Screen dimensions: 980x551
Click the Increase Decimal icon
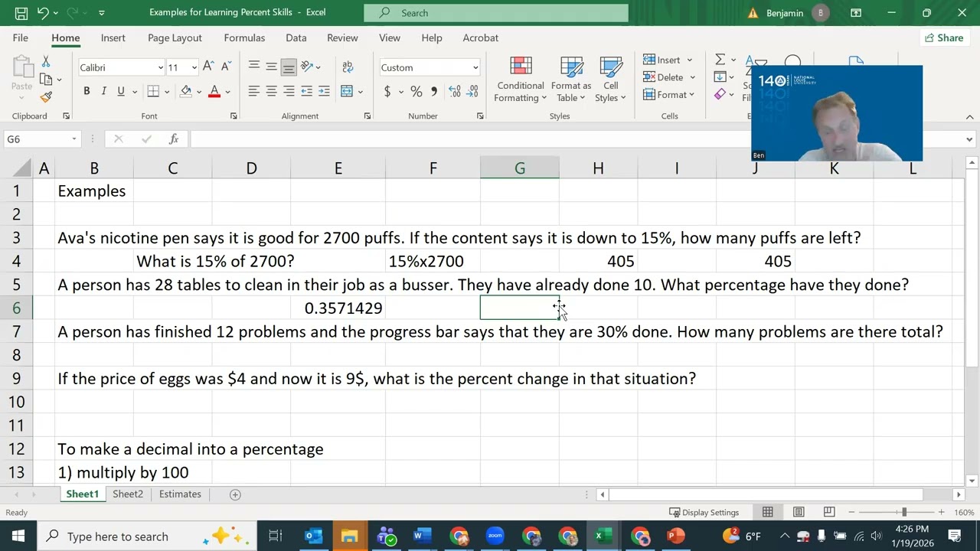455,91
